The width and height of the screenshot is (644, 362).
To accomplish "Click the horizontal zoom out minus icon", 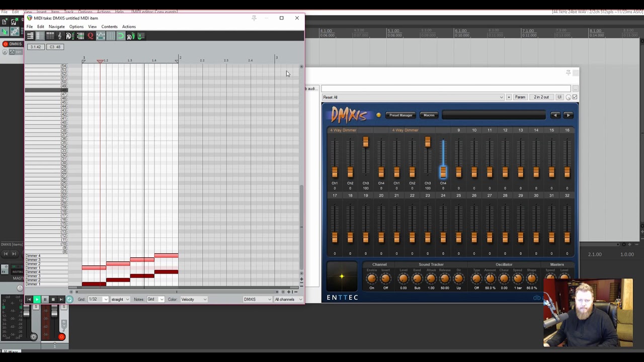I will 295,292.
